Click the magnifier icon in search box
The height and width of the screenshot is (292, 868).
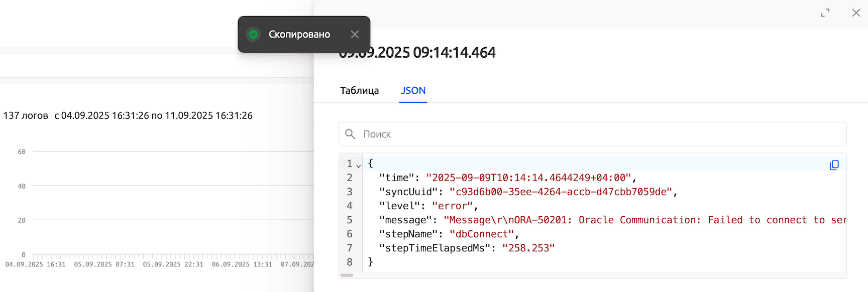(350, 134)
